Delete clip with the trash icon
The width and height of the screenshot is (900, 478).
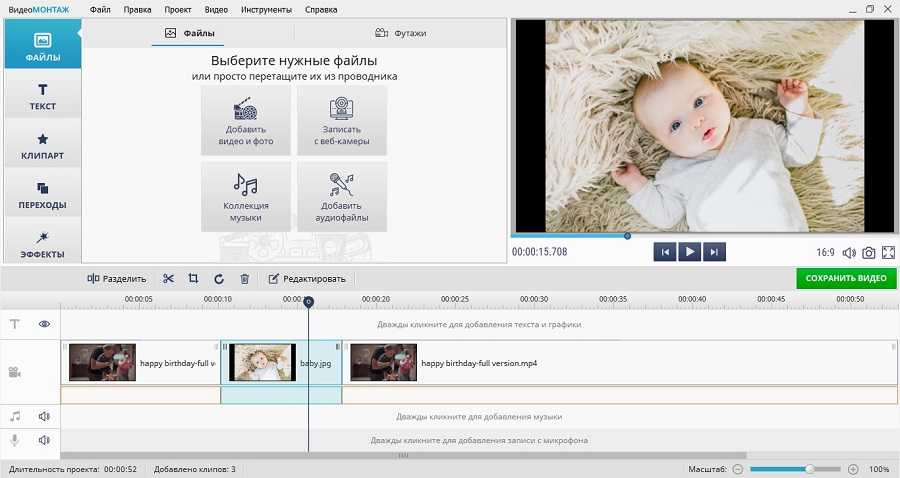(x=244, y=279)
